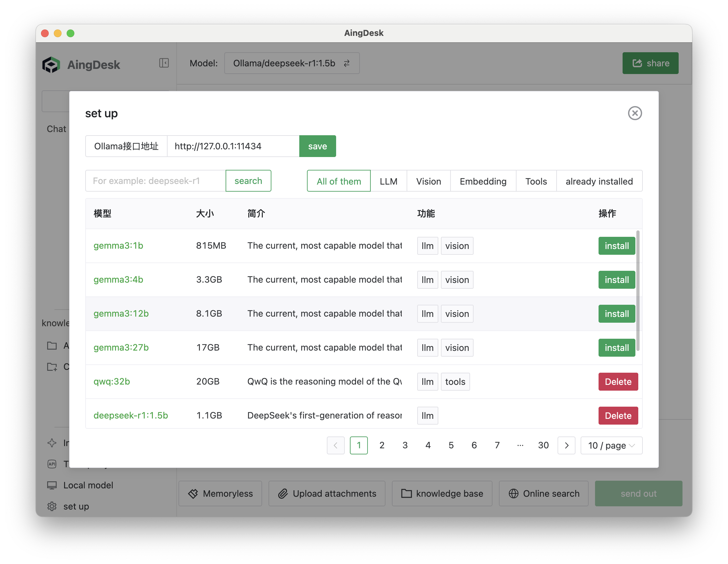This screenshot has width=728, height=564.
Task: Switch to the LLM filter tab
Action: (388, 181)
